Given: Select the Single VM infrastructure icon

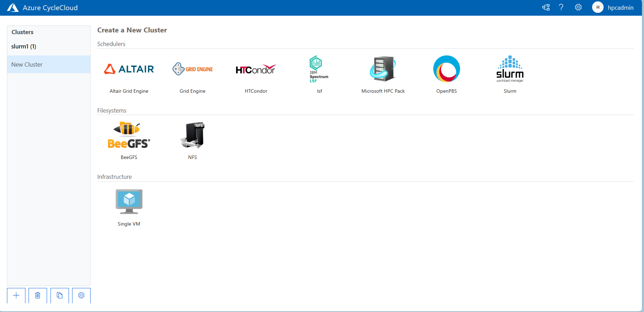Looking at the screenshot, I should point(129,202).
